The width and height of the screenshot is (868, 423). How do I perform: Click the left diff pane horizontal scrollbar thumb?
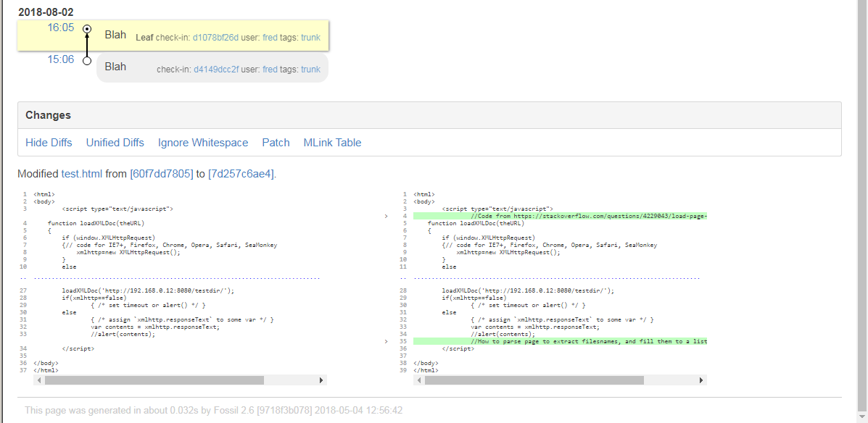[154, 380]
